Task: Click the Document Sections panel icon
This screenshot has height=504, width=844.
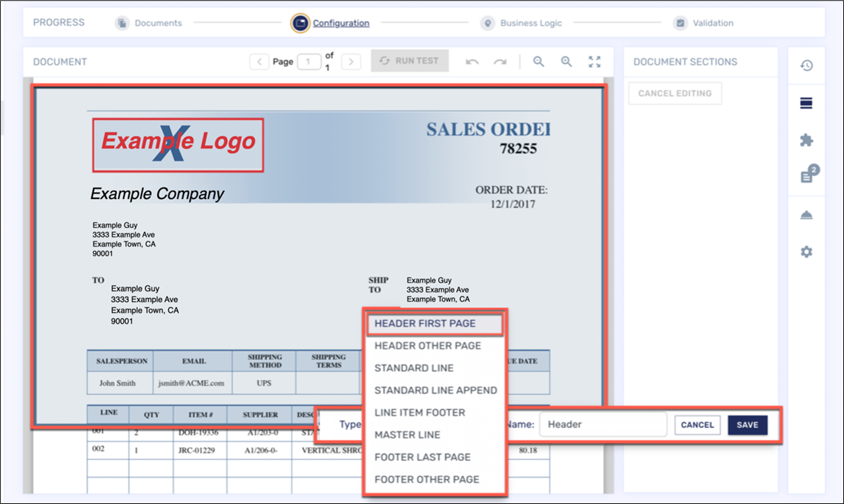Action: click(x=806, y=102)
